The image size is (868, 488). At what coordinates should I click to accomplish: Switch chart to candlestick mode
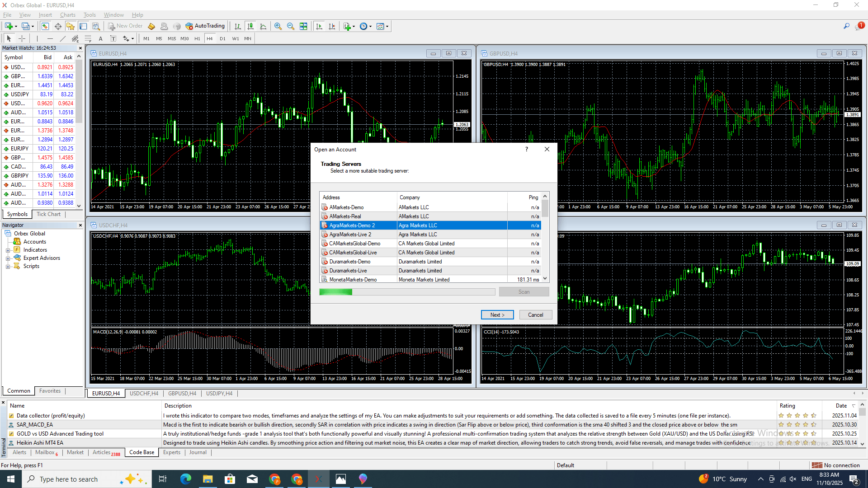(x=250, y=26)
